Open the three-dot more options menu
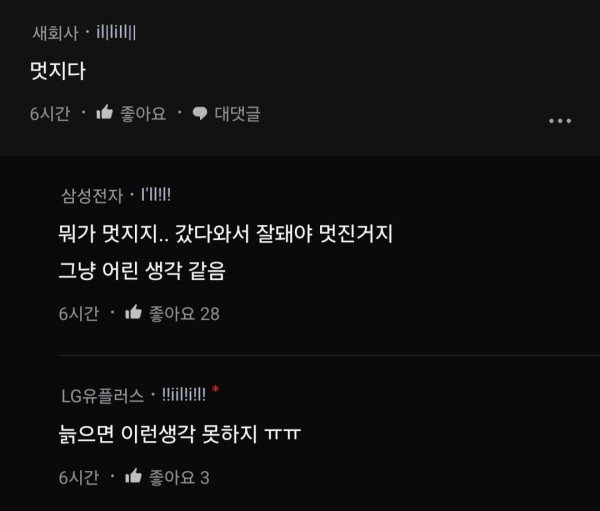The height and width of the screenshot is (511, 600). click(x=560, y=121)
